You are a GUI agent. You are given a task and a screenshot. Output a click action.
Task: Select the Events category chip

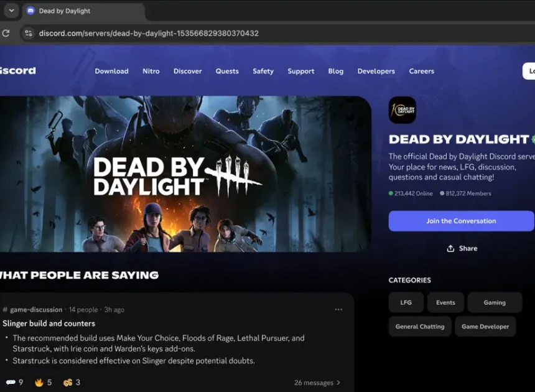445,302
